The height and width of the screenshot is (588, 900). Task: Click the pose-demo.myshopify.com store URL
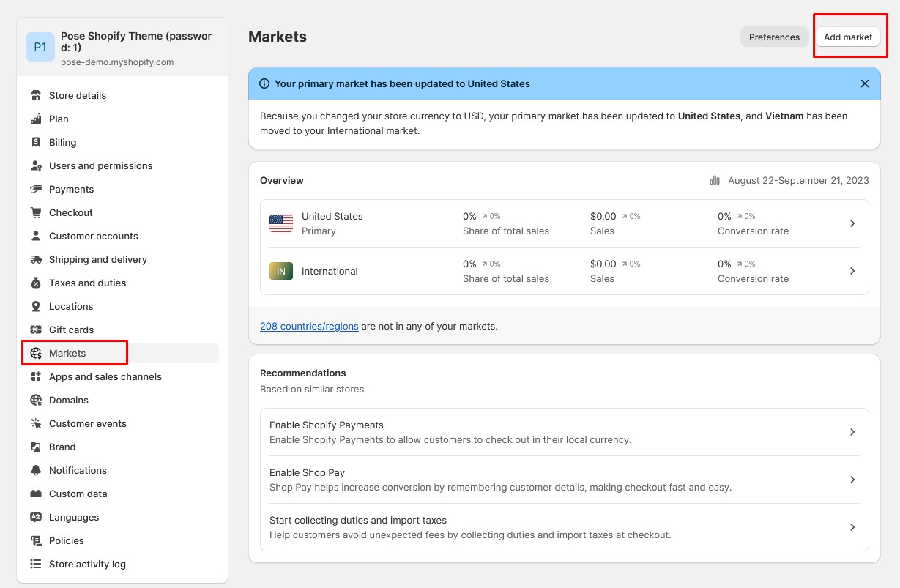click(117, 62)
